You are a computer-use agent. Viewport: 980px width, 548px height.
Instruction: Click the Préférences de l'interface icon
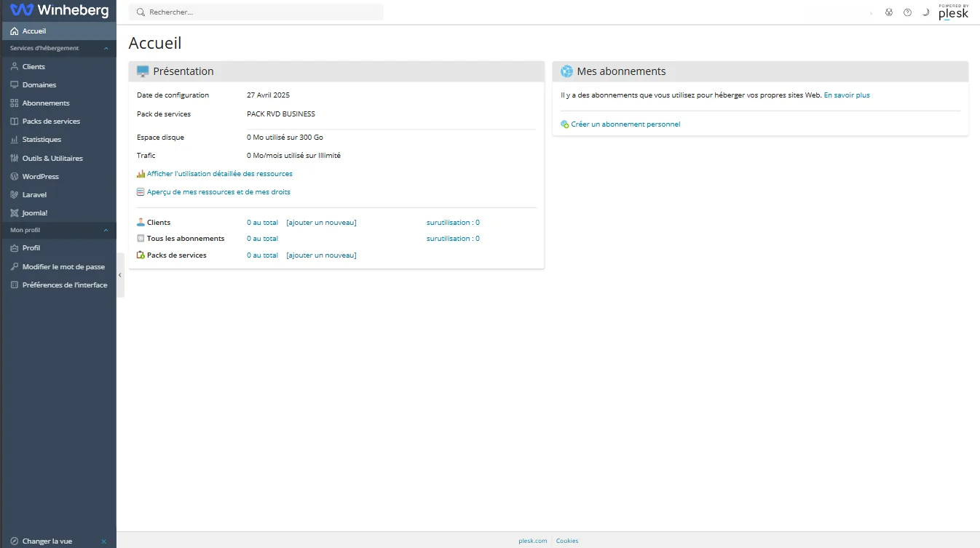click(x=15, y=285)
